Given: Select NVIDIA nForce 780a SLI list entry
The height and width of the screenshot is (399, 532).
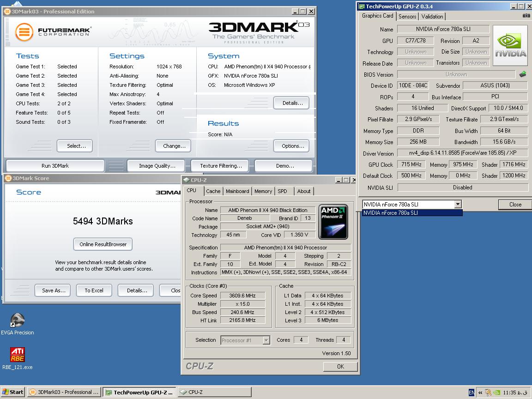Looking at the screenshot, I should 412,213.
